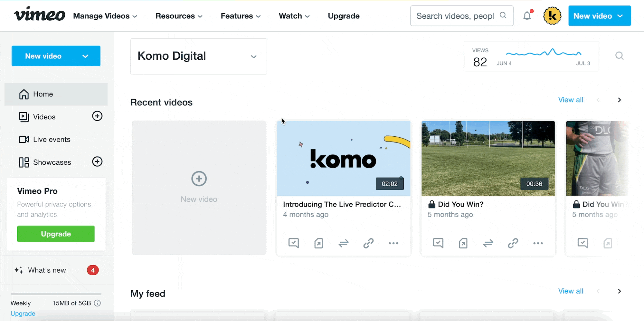Click replace icon on Did You Win? video
This screenshot has height=321, width=644.
pos(488,243)
